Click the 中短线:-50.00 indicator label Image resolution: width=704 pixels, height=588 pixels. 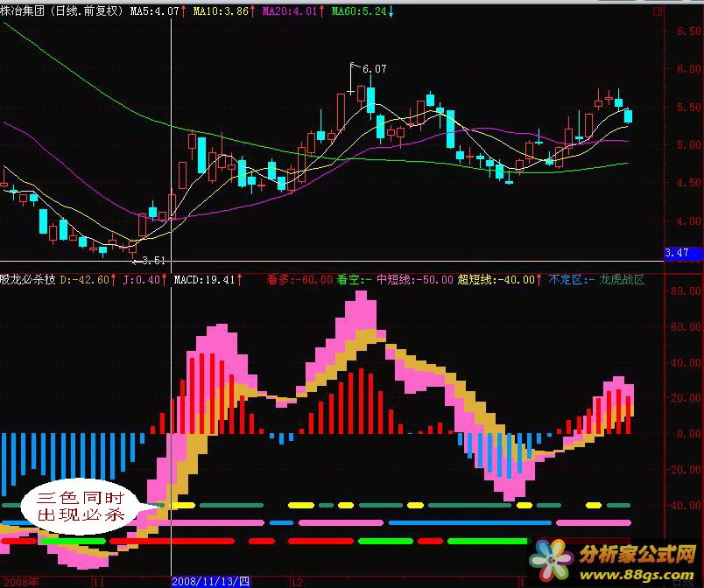pyautogui.click(x=415, y=280)
